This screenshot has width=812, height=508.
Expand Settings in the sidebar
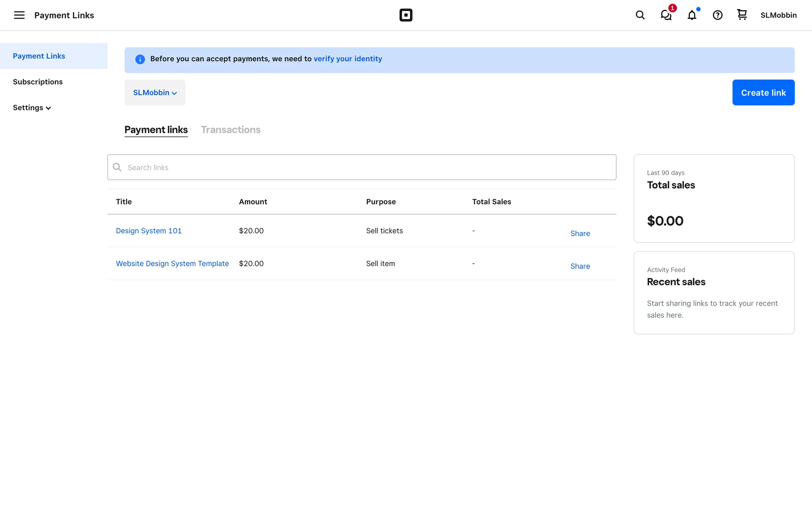[32, 108]
